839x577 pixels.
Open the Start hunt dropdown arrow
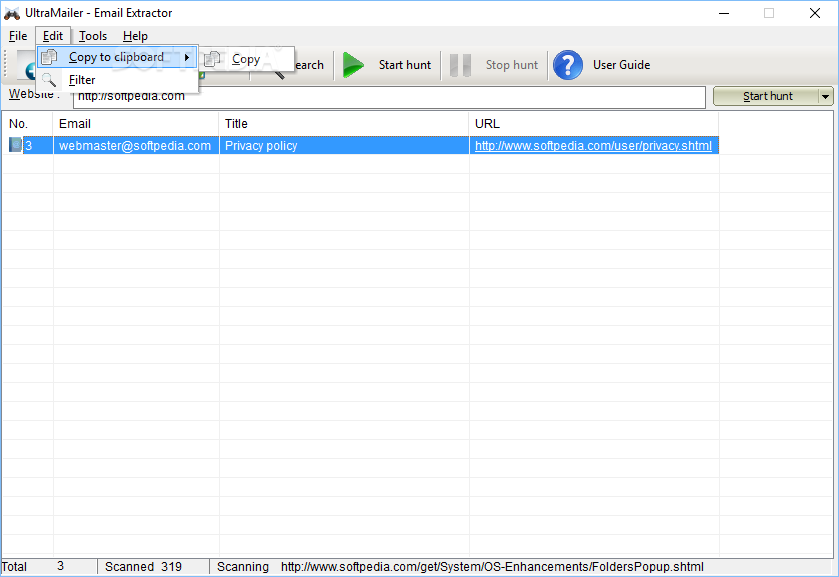[x=826, y=96]
